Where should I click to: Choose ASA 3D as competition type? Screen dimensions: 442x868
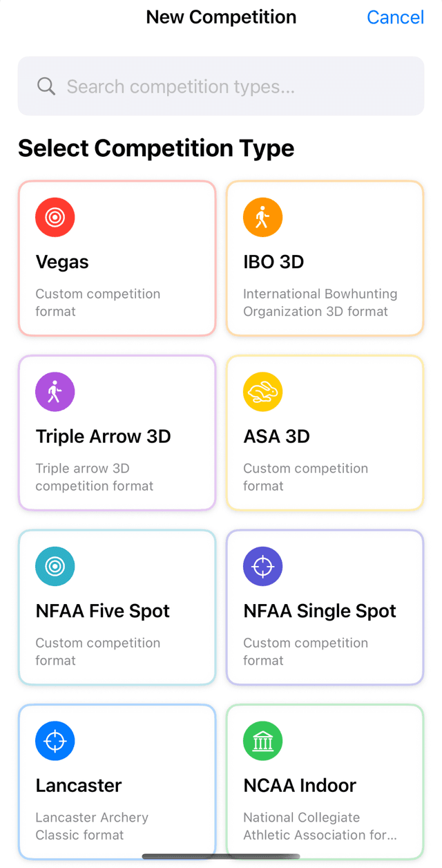325,433
